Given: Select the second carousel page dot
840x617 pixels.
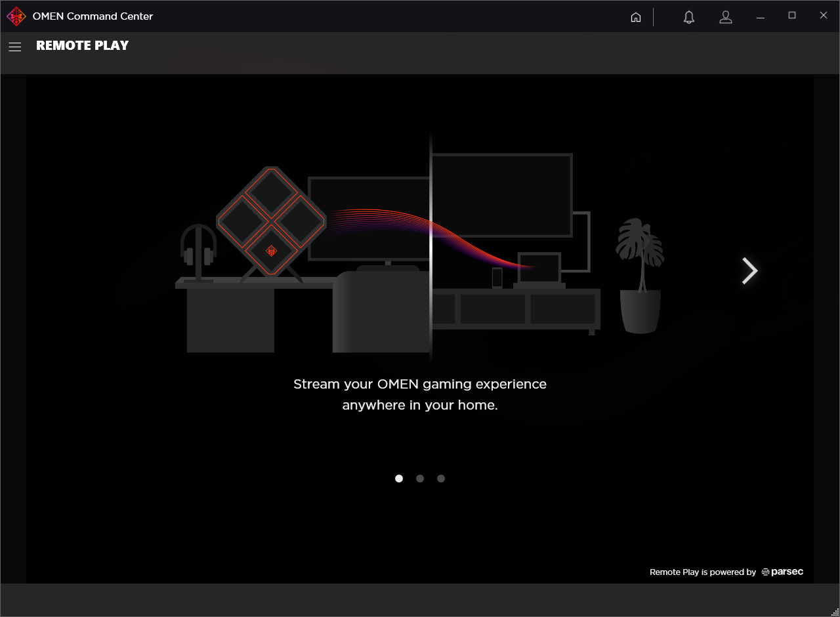Looking at the screenshot, I should (x=420, y=479).
